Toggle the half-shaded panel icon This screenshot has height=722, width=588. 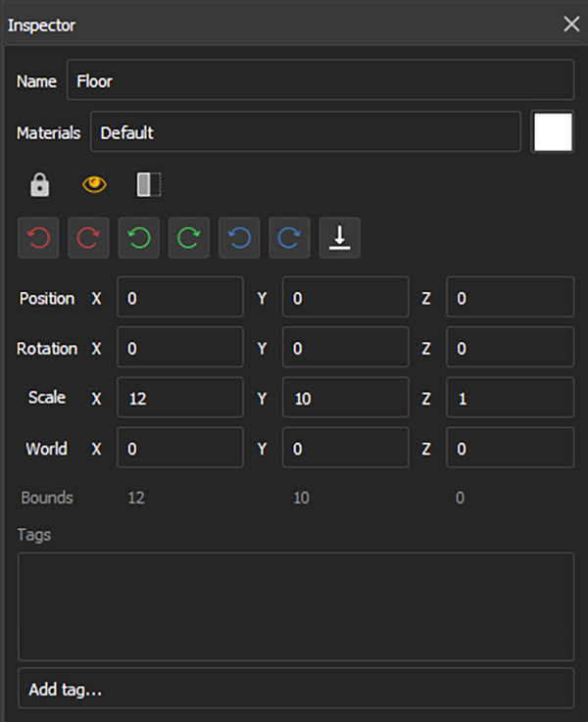tap(149, 184)
